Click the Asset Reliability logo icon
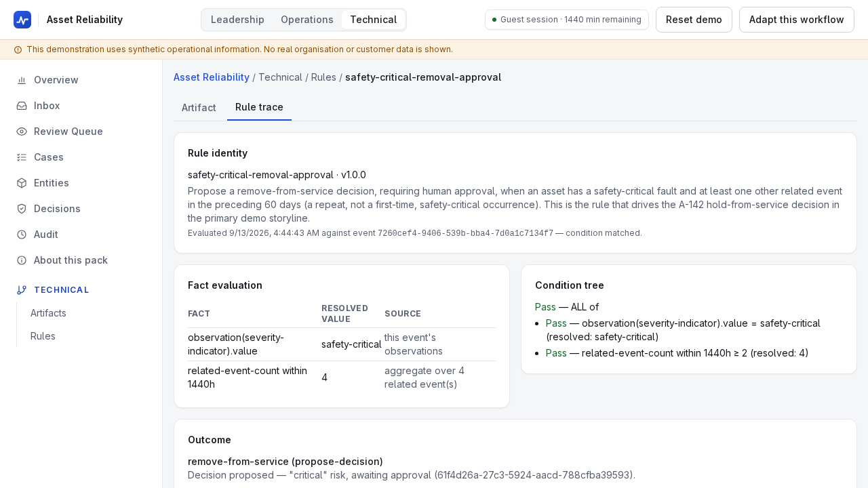 tap(22, 20)
